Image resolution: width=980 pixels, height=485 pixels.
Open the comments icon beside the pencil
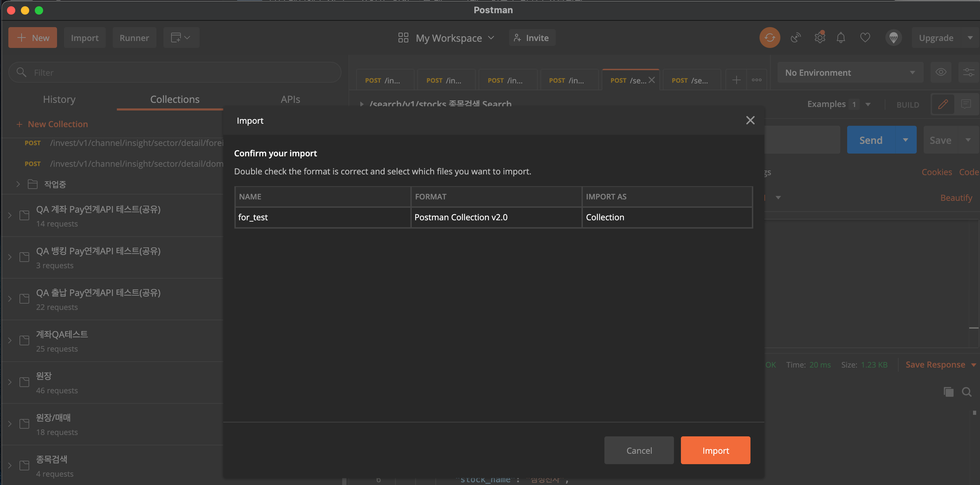965,104
